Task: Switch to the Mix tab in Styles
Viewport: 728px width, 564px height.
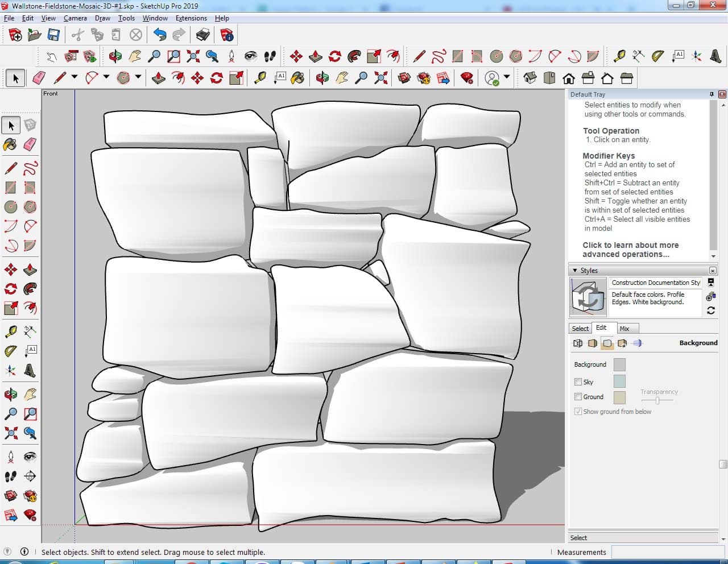Action: coord(624,329)
